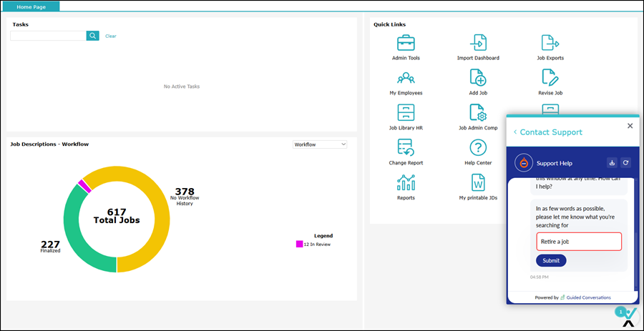Click the Job Admin Comp icon

(477, 113)
